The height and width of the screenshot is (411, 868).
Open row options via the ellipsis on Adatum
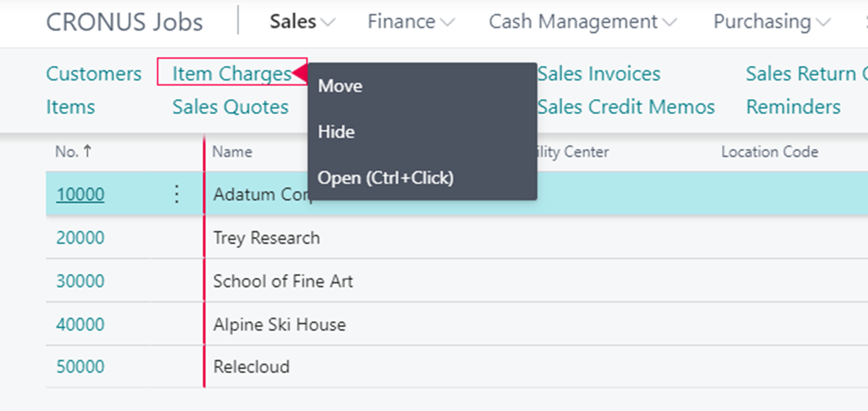(176, 194)
